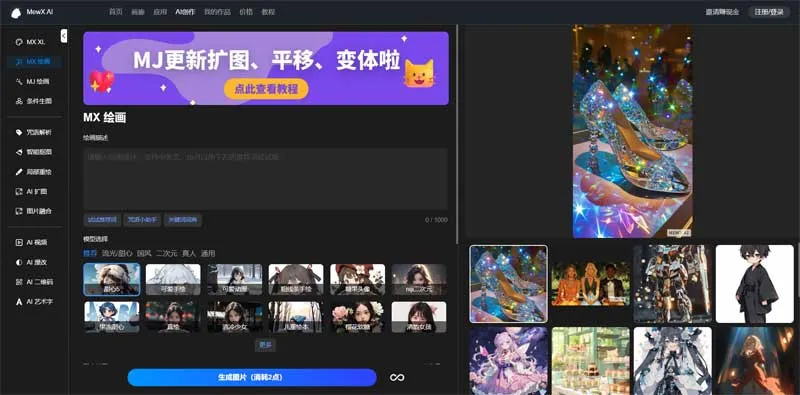This screenshot has width=800, height=395.
Task: Open 画廊 in the top navigation
Action: click(138, 12)
